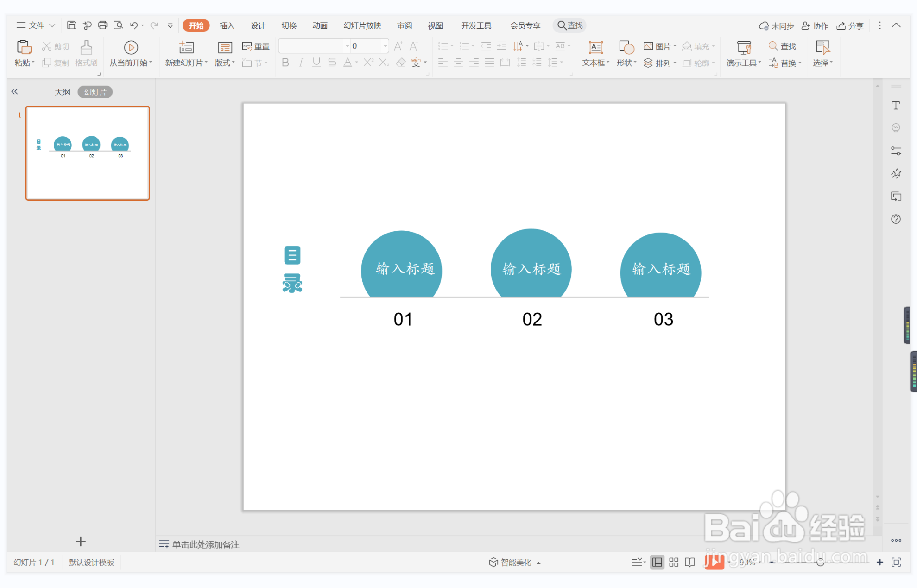The image size is (917, 588).
Task: Toggle Bold formatting
Action: point(285,63)
